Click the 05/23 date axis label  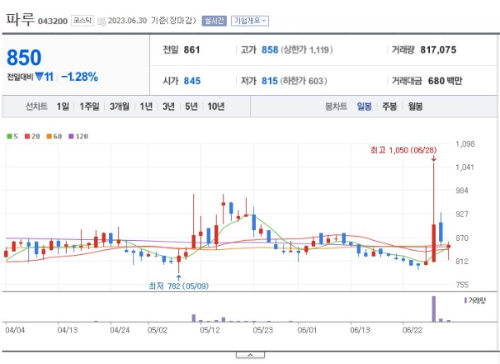tap(263, 330)
